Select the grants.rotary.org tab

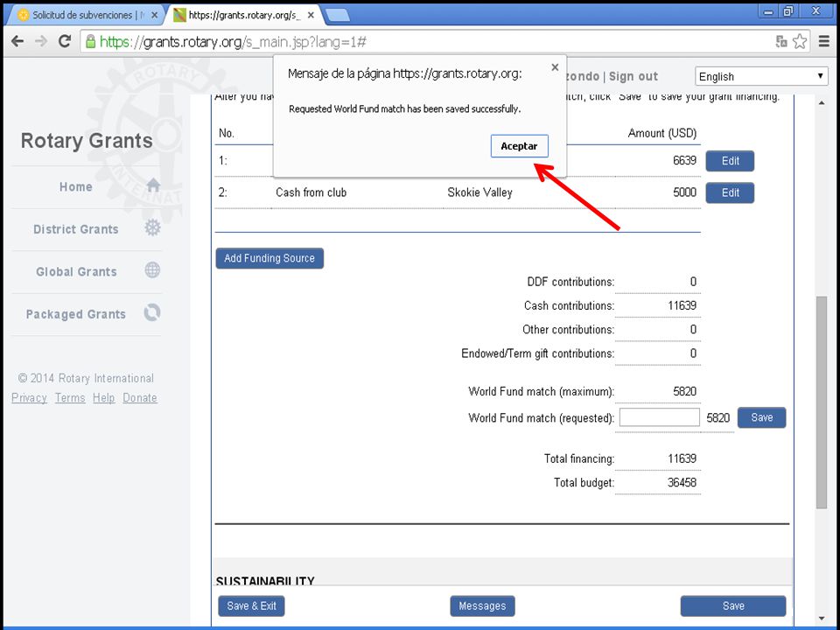point(244,15)
